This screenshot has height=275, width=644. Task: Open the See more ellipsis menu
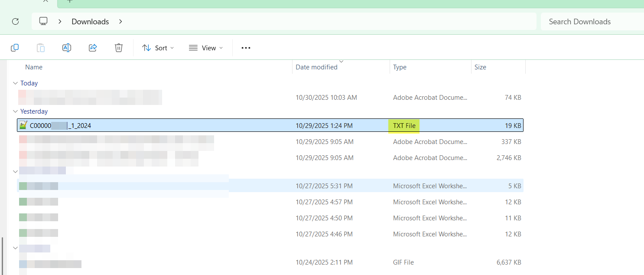246,48
